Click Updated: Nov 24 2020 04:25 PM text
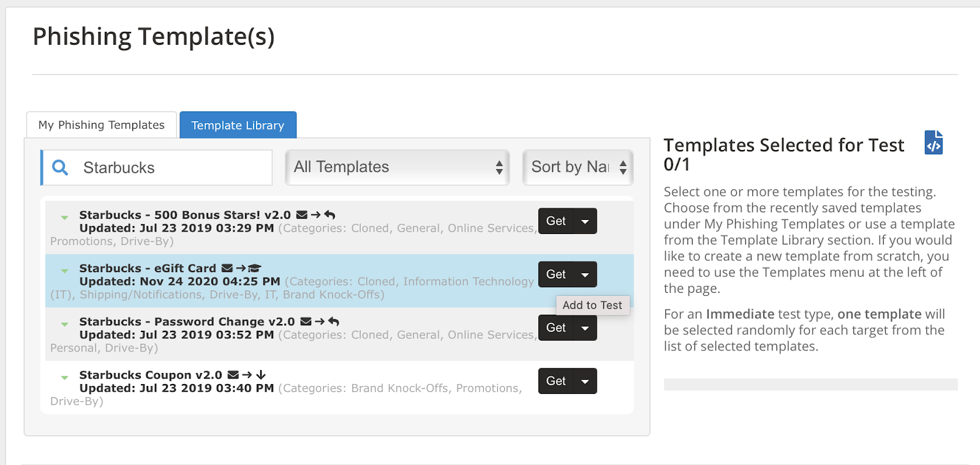The height and width of the screenshot is (465, 980). click(x=179, y=282)
